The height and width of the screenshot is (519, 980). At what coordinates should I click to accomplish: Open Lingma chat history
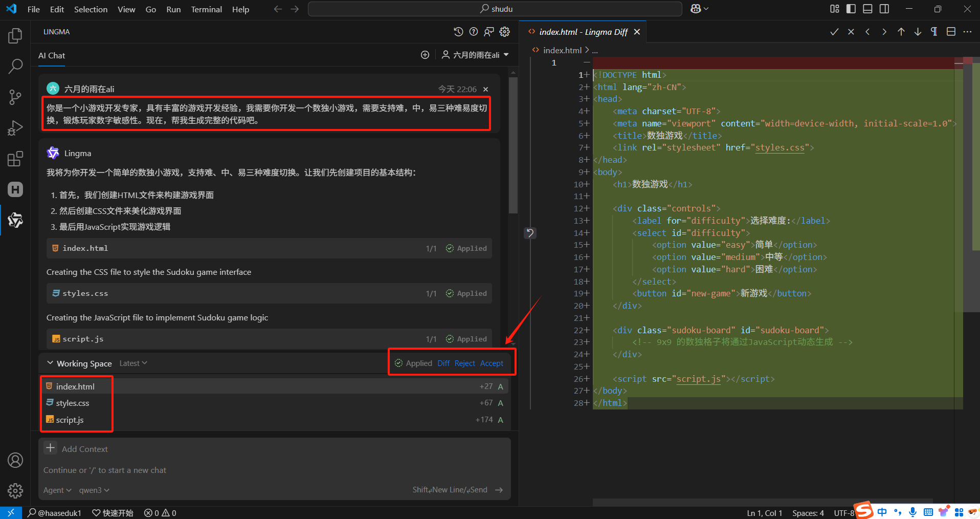tap(458, 31)
